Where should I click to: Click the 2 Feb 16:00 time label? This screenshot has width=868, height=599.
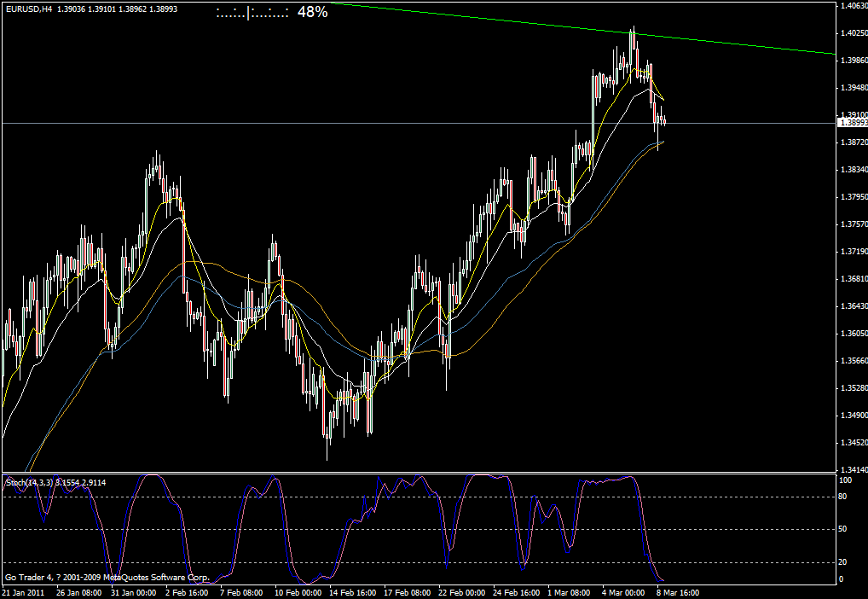click(187, 591)
